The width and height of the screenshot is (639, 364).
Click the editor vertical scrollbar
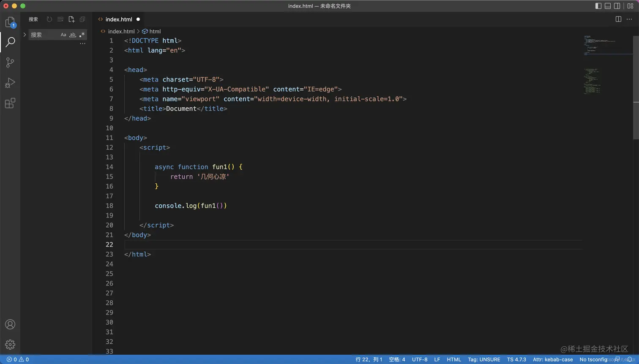pyautogui.click(x=636, y=87)
